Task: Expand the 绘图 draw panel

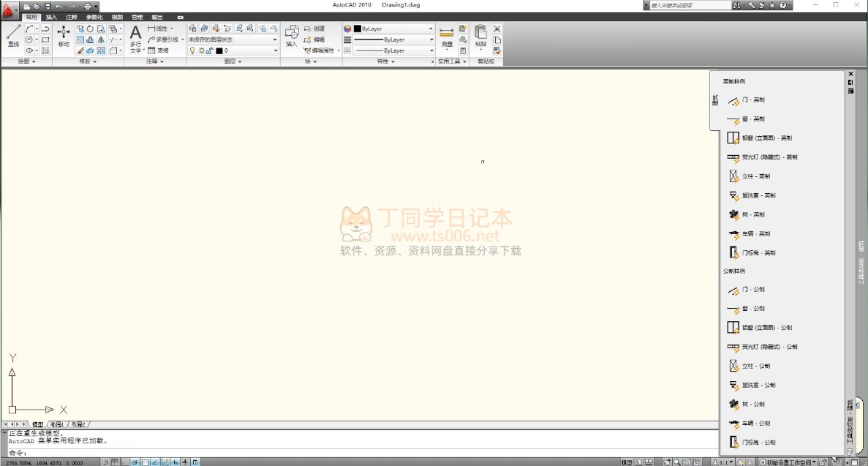Action: 26,61
